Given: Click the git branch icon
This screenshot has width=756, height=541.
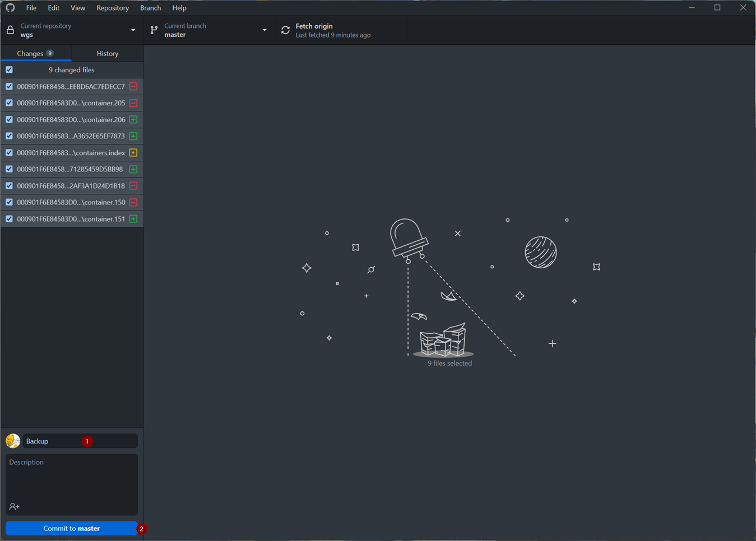Looking at the screenshot, I should (154, 30).
